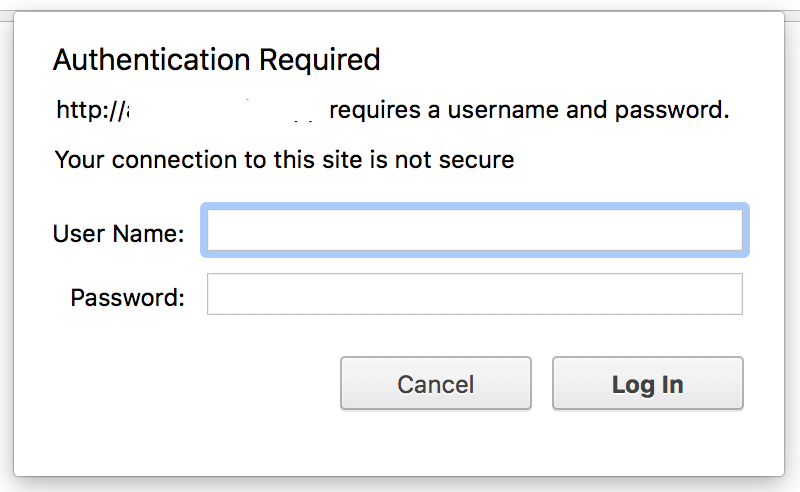Place cursor in the highlighted username box
Image resolution: width=800 pixels, height=492 pixels.
[474, 230]
